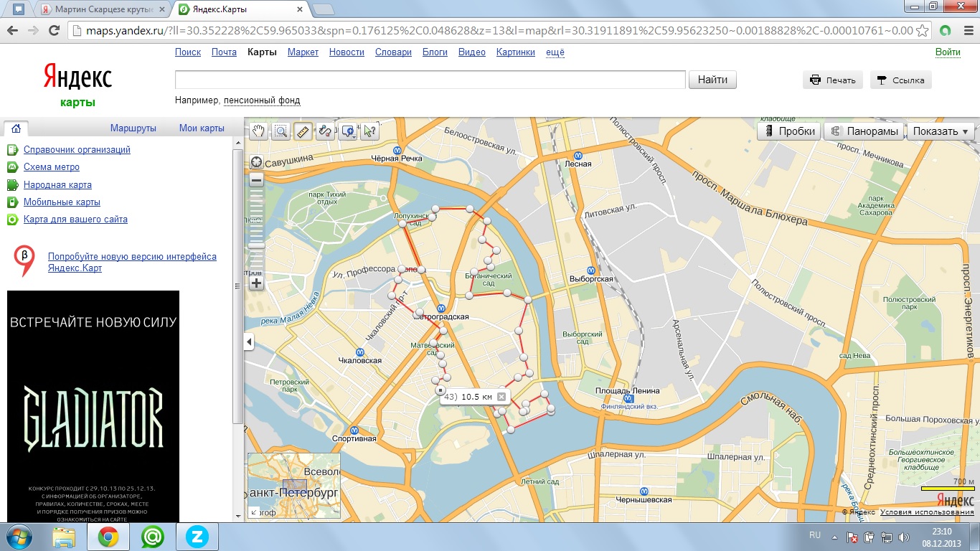Open the Картинки service link
The height and width of the screenshot is (551, 980).
516,52
